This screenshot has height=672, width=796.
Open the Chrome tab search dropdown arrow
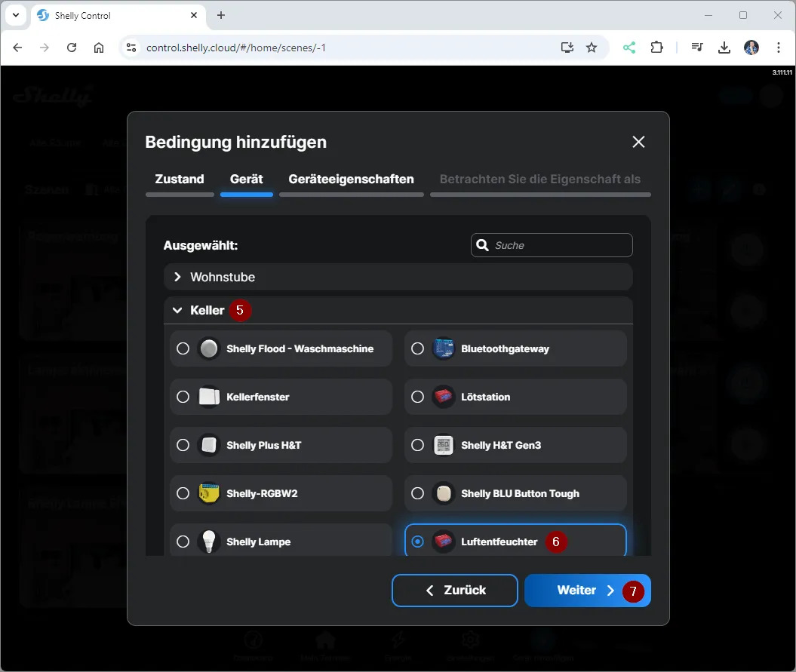(16, 15)
